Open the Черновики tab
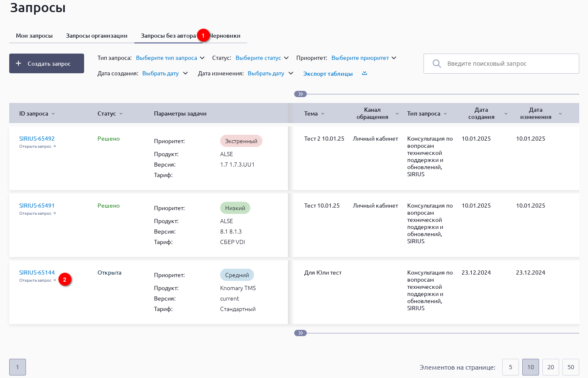 [226, 36]
